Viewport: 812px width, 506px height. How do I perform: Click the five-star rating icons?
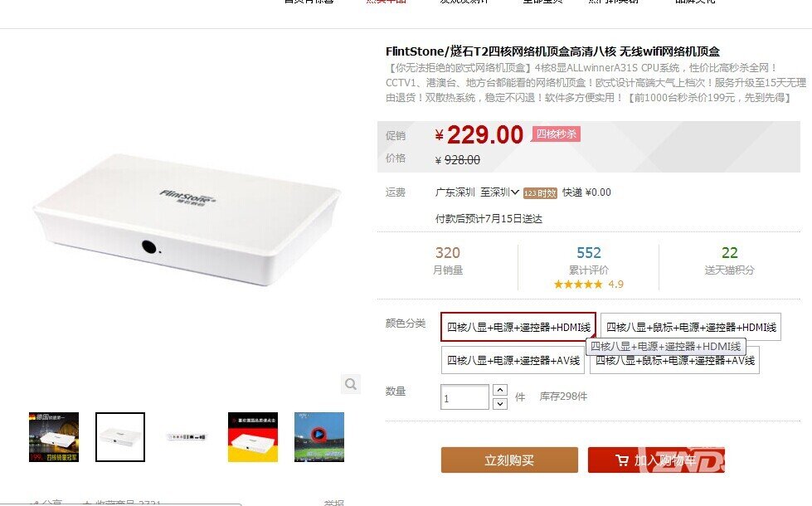(578, 285)
